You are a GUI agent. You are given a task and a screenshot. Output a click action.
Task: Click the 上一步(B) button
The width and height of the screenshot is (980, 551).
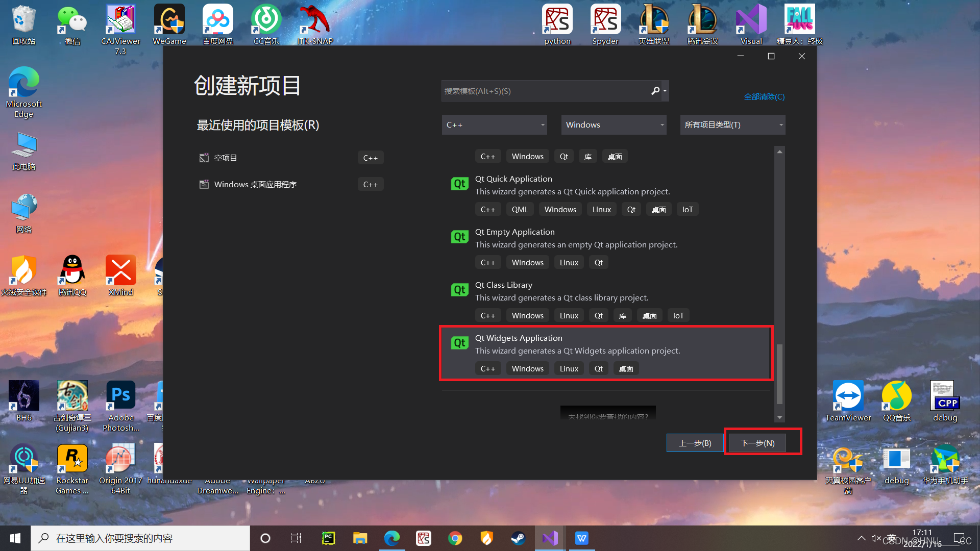(695, 443)
